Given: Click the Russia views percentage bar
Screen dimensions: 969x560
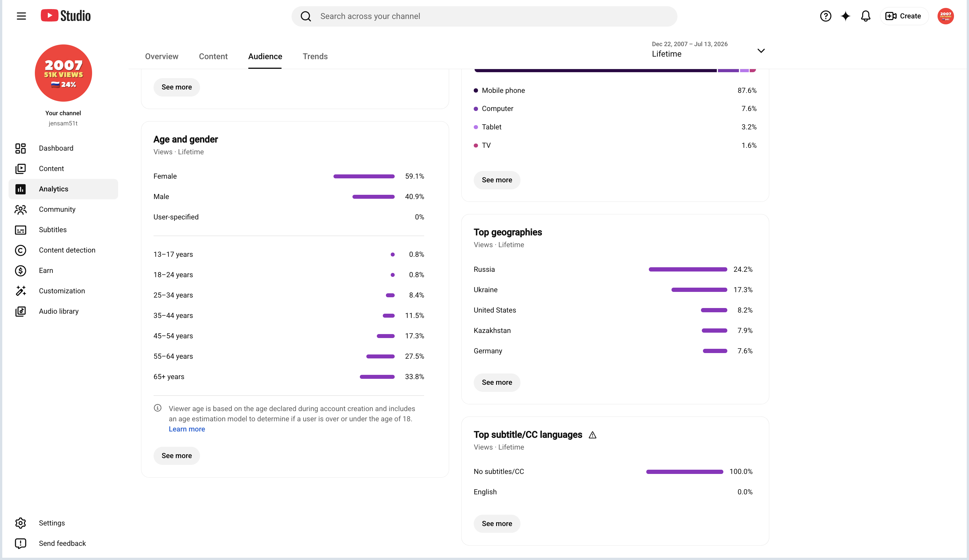Looking at the screenshot, I should (688, 270).
